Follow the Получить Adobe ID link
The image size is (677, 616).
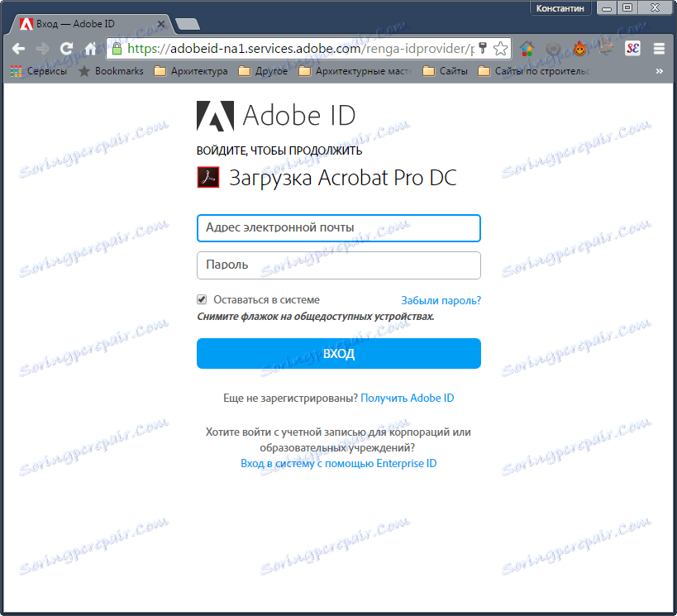click(x=408, y=398)
